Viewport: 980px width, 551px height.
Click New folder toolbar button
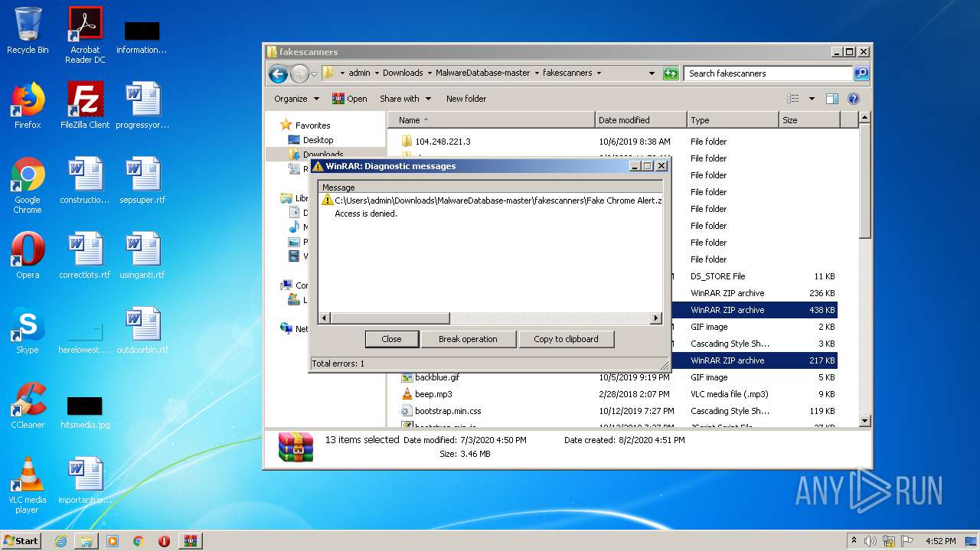pyautogui.click(x=466, y=99)
